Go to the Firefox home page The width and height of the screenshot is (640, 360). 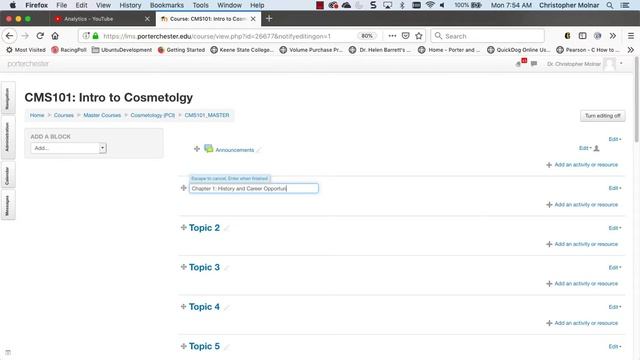click(x=55, y=36)
